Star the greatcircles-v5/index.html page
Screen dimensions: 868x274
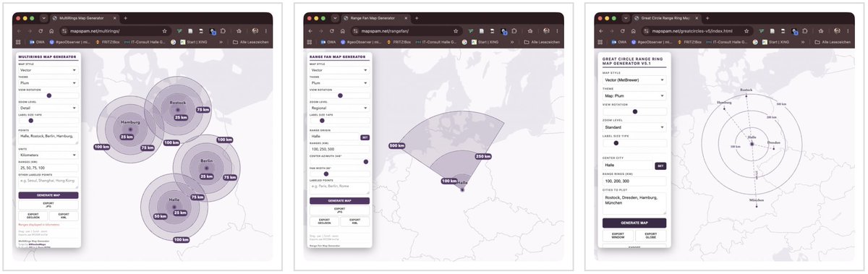tap(746, 31)
